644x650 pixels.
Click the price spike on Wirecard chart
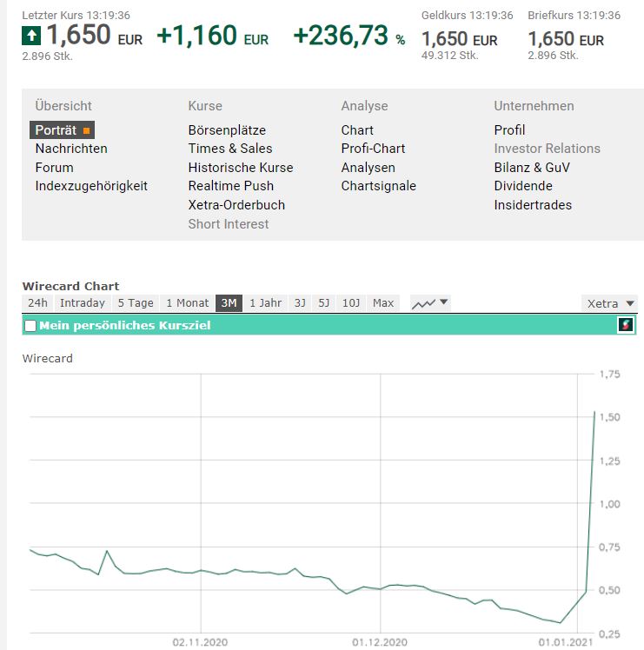(594, 413)
